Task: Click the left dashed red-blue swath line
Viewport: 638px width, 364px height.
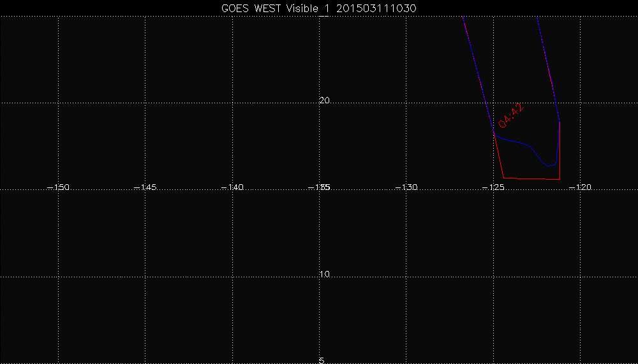Action: coord(478,76)
